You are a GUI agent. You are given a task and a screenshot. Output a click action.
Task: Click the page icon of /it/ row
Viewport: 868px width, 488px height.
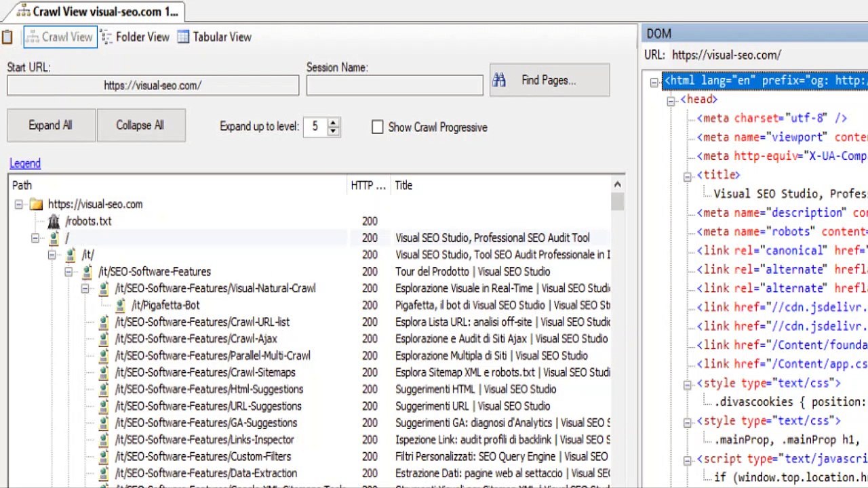pyautogui.click(x=71, y=255)
